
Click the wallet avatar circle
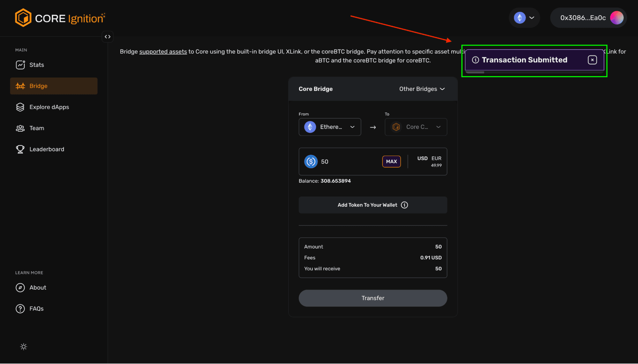pyautogui.click(x=617, y=18)
